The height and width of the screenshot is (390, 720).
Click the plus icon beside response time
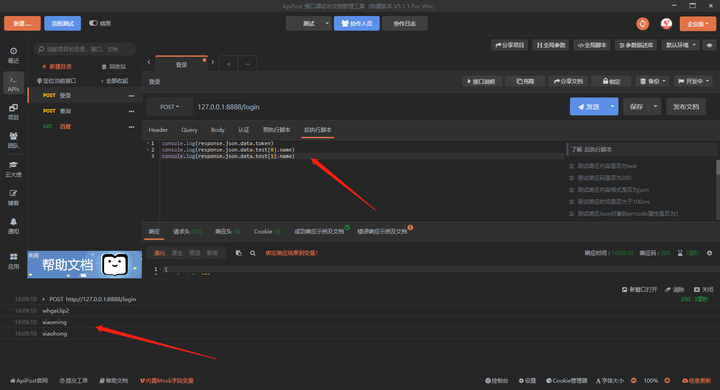click(x=709, y=253)
